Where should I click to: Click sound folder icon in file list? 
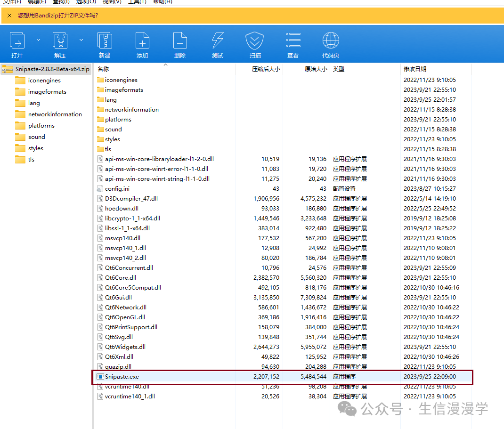pos(100,129)
